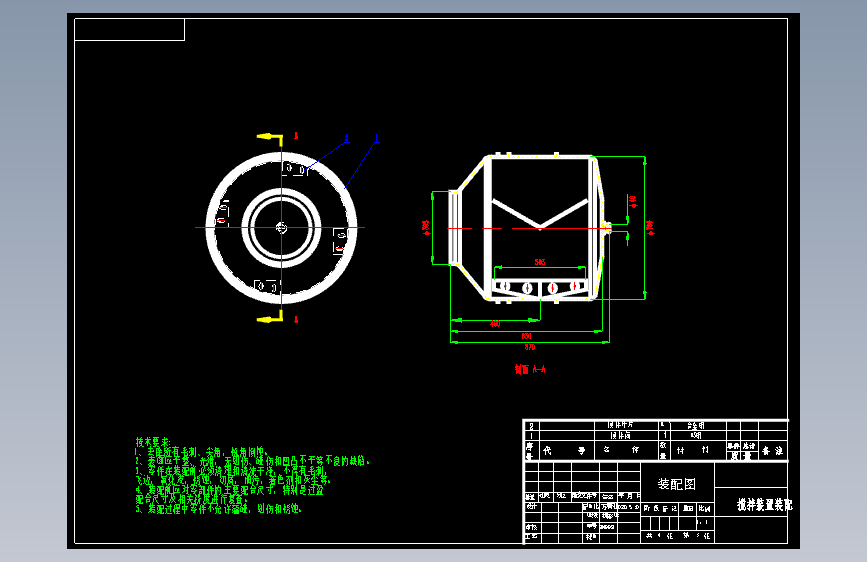This screenshot has height=562, width=867.
Task: Select balloon number 1 leader label
Action: [x=377, y=138]
